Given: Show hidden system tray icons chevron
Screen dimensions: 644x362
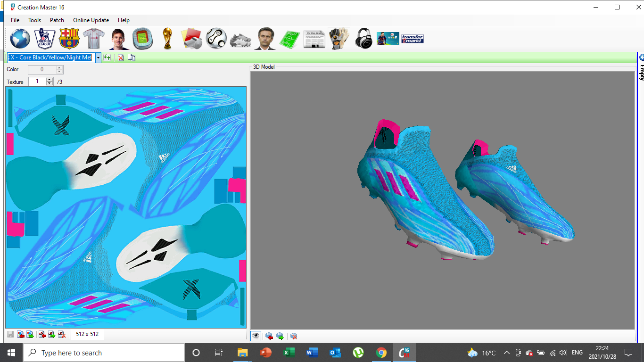Looking at the screenshot, I should (x=507, y=353).
